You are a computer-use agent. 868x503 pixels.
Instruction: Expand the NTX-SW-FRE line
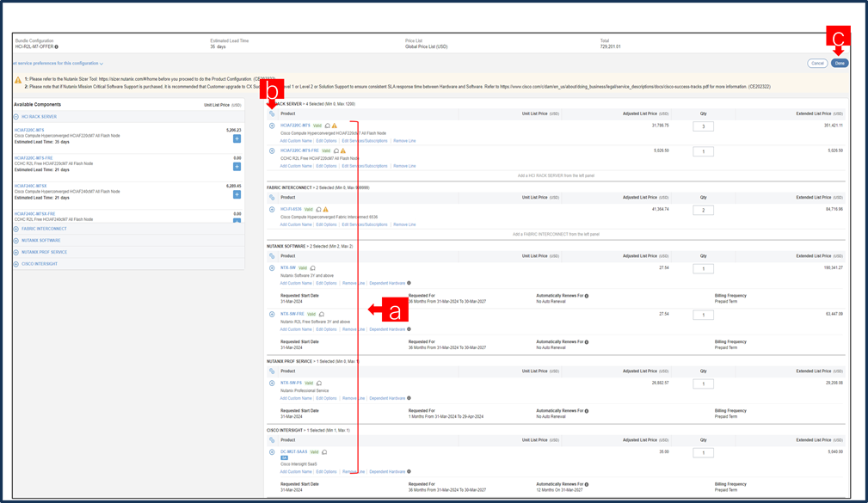pos(272,315)
